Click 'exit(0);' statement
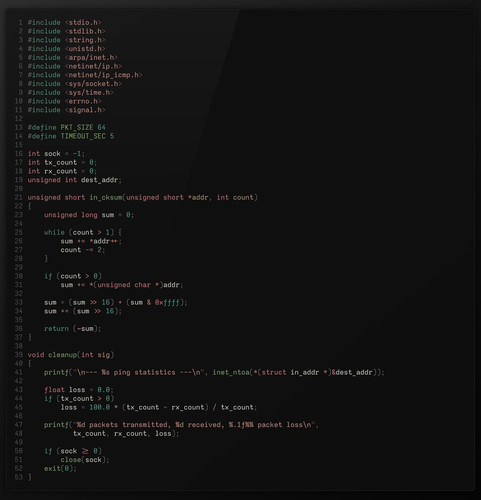The image size is (481, 500). (60, 468)
